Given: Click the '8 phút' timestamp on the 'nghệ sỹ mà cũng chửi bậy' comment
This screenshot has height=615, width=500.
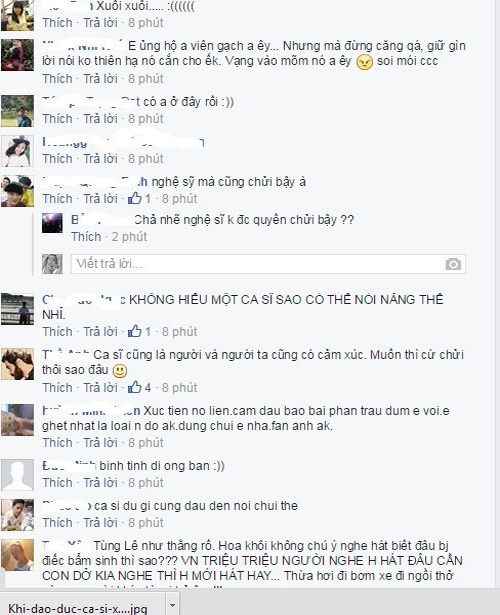Looking at the screenshot, I should (180, 199).
